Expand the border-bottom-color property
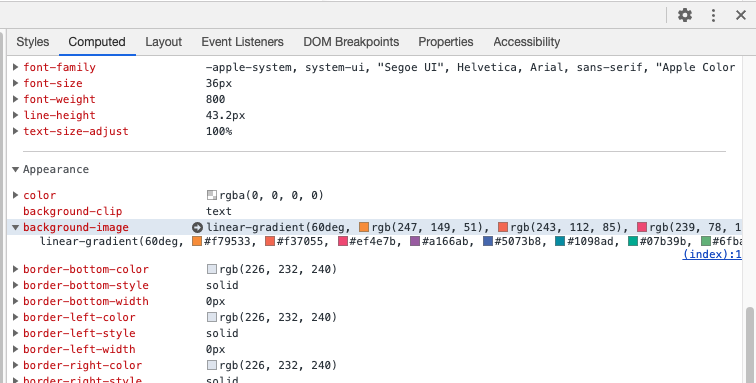The height and width of the screenshot is (383, 756). pos(15,269)
